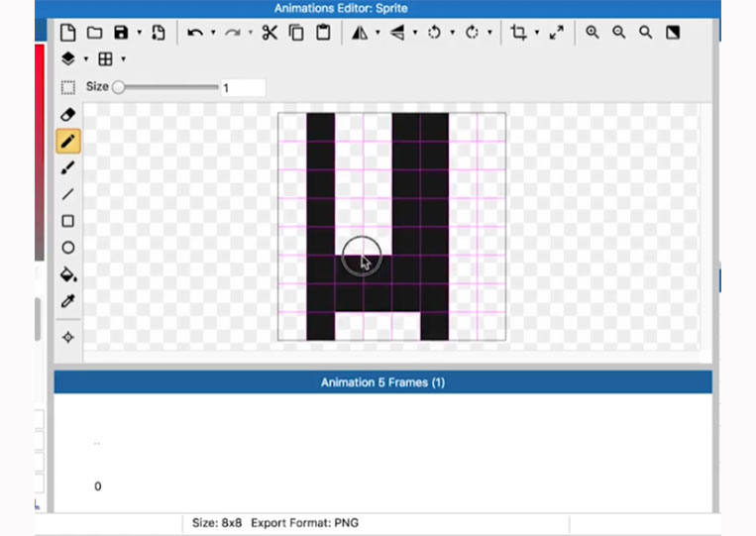Screen dimensions: 756x536
Task: Select the Paint Bucket fill tool
Action: pos(68,274)
